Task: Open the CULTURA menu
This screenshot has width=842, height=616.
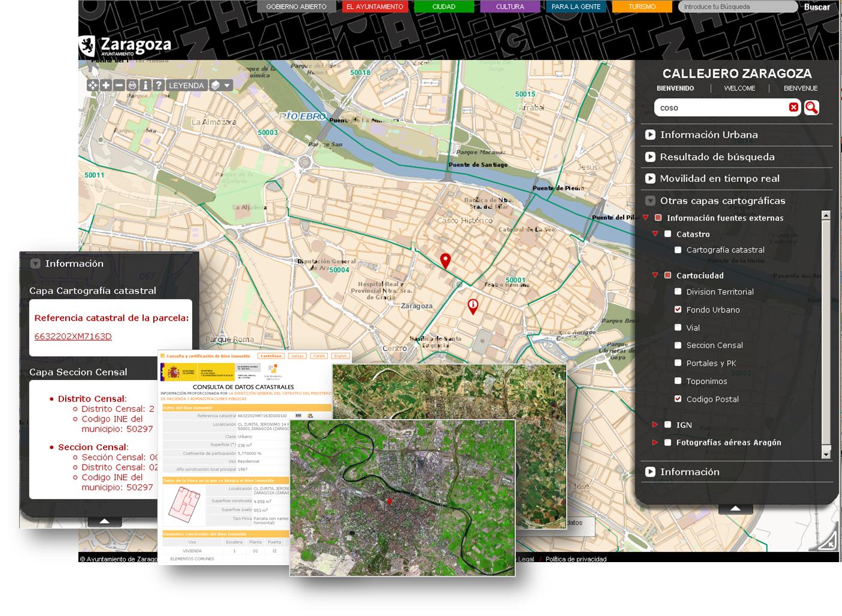Action: (510, 7)
